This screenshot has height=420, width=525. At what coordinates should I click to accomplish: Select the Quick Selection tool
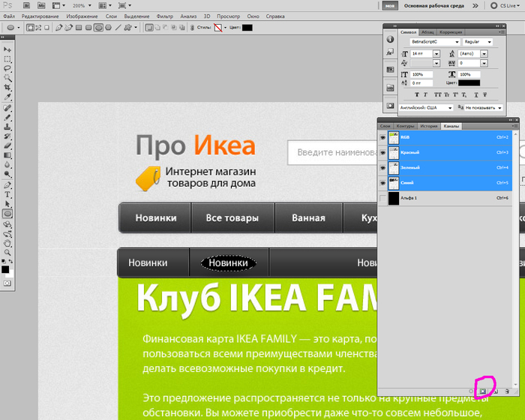(7, 78)
